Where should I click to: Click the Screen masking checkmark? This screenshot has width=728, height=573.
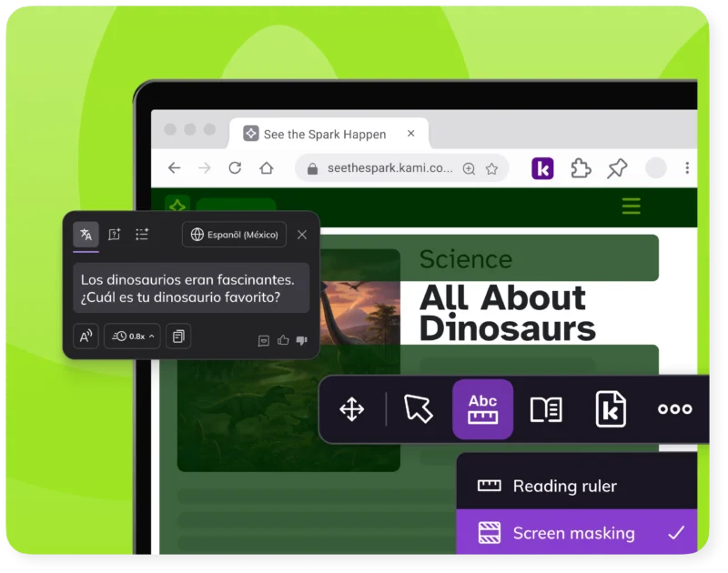[676, 533]
